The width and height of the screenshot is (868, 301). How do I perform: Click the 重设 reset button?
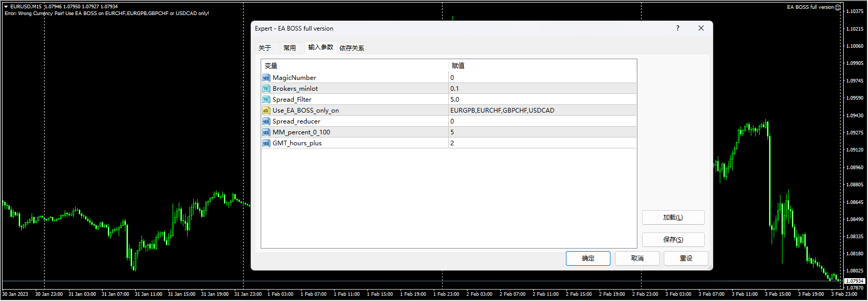click(x=686, y=258)
